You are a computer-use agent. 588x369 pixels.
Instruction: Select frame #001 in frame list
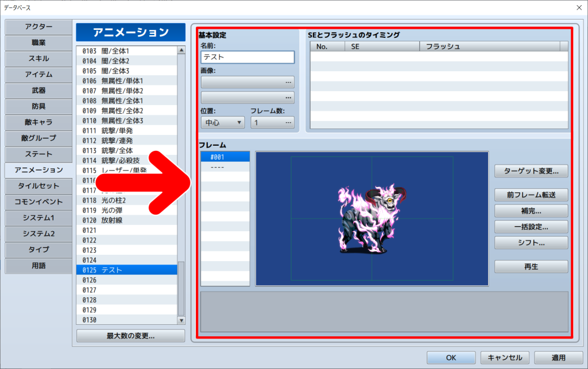click(225, 157)
